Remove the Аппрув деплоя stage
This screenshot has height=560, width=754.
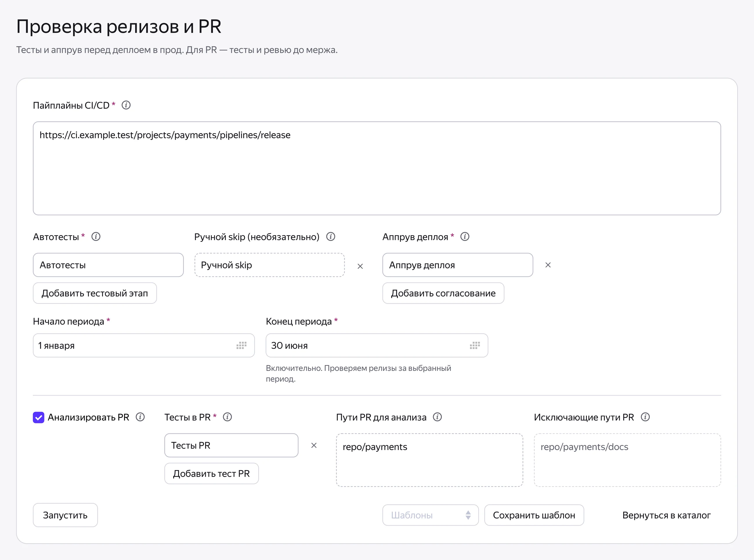click(x=548, y=265)
